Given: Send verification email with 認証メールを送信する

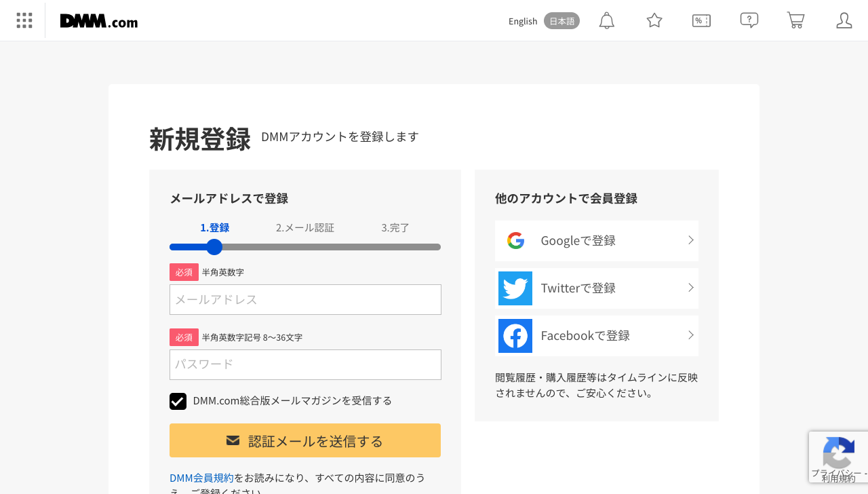Looking at the screenshot, I should point(305,440).
